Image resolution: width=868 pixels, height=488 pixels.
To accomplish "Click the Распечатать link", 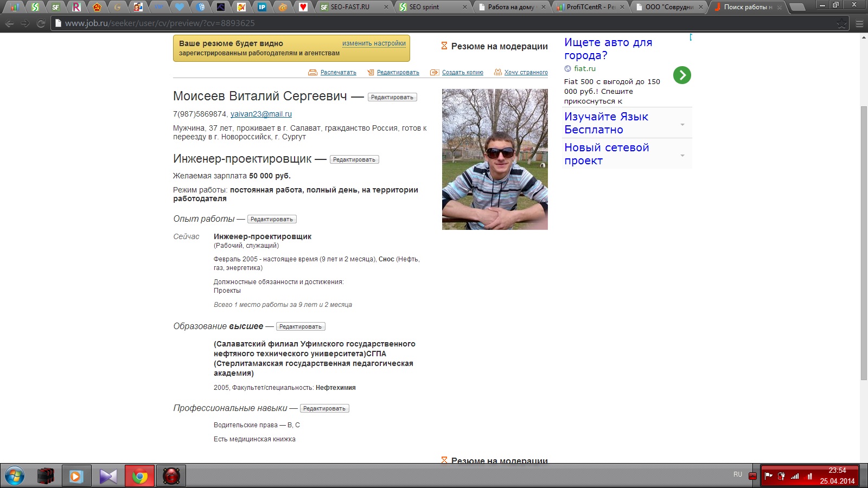I will coord(339,72).
